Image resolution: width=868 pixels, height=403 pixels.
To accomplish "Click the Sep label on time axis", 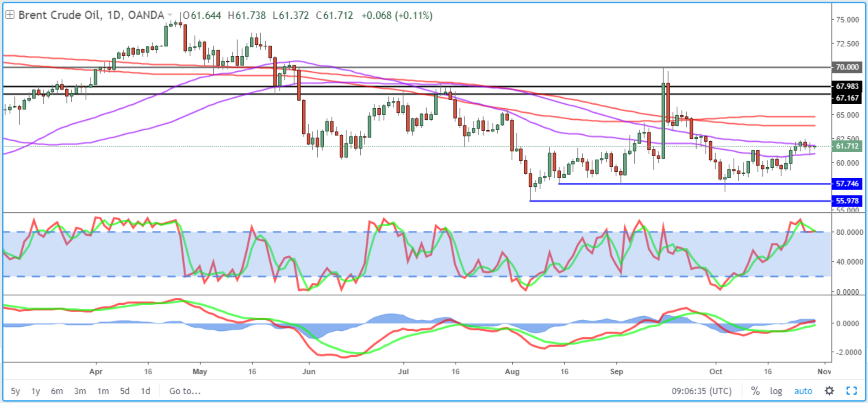I will pos(616,371).
